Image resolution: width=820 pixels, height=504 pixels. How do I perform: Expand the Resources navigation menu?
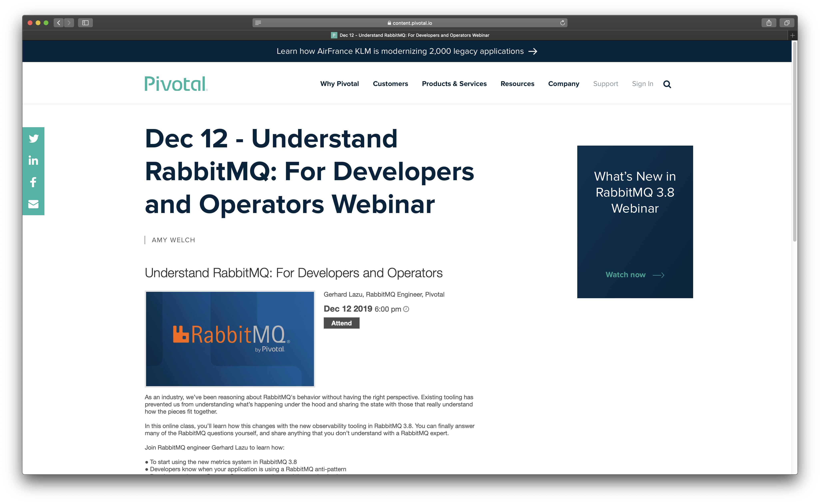click(x=517, y=84)
